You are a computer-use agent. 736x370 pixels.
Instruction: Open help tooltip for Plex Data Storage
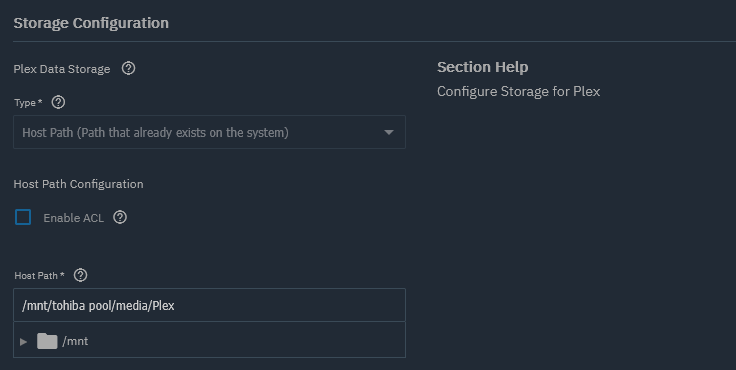pyautogui.click(x=128, y=69)
